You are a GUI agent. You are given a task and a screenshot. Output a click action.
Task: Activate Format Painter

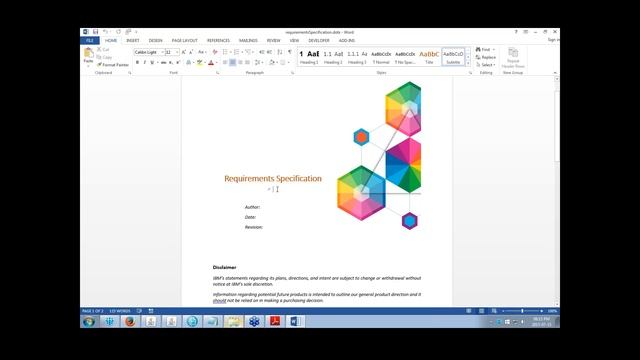click(113, 64)
